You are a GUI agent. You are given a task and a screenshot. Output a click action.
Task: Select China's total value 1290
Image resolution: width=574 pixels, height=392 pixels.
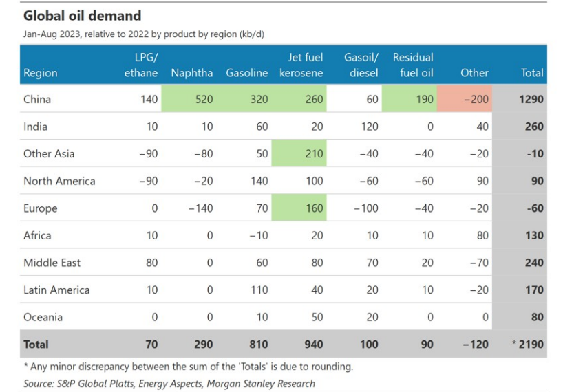pyautogui.click(x=531, y=99)
